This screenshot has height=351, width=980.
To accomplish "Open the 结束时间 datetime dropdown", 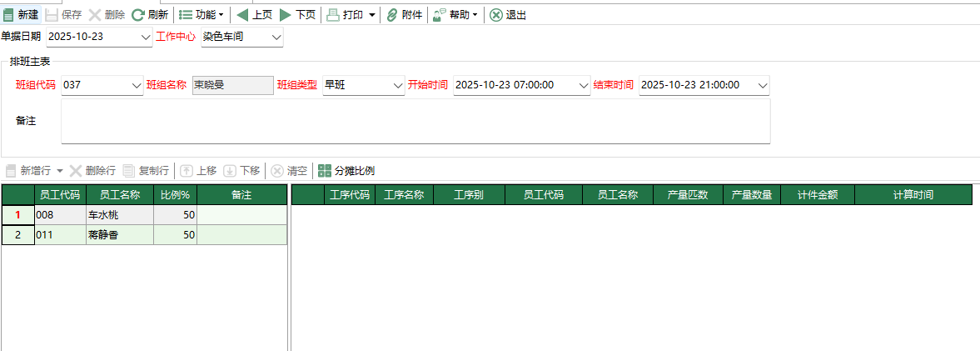I will (764, 86).
